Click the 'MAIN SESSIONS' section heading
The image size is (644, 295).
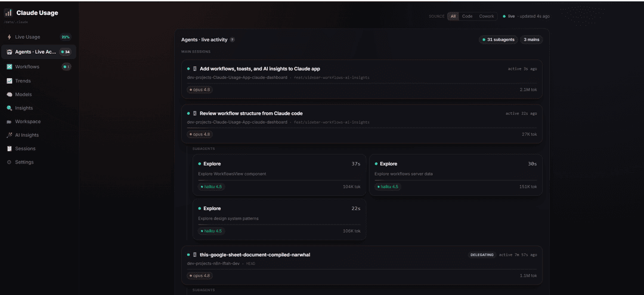click(196, 52)
